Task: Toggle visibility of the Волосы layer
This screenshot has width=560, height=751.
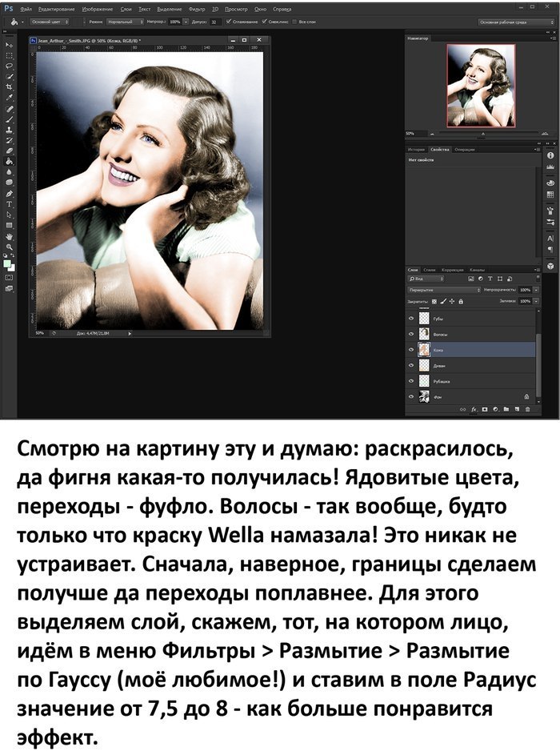Action: tap(411, 333)
